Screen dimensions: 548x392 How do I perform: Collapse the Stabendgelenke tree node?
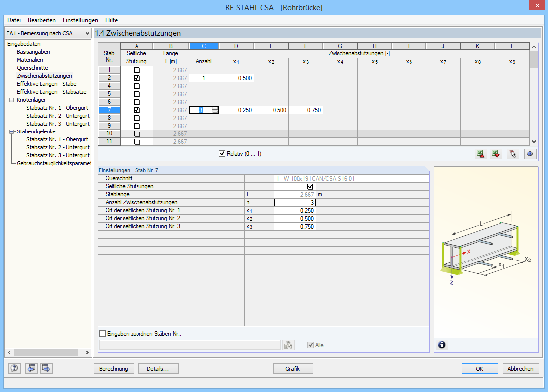click(x=12, y=131)
